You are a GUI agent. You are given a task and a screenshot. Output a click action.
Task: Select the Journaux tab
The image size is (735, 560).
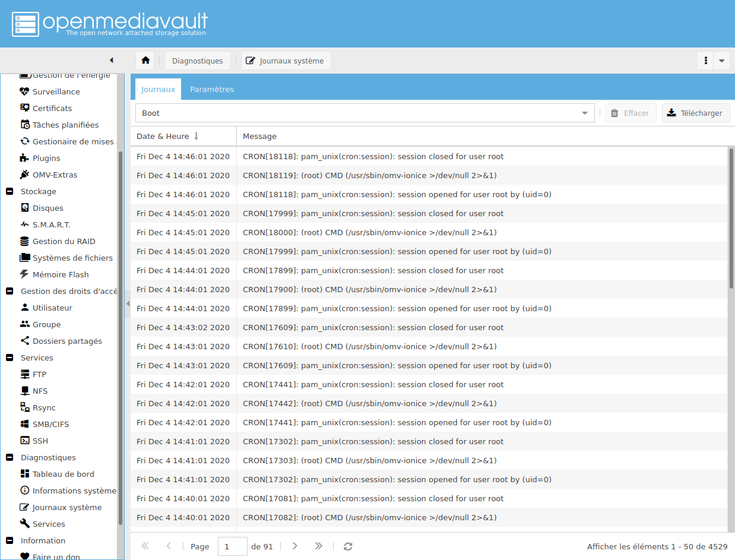pyautogui.click(x=158, y=89)
